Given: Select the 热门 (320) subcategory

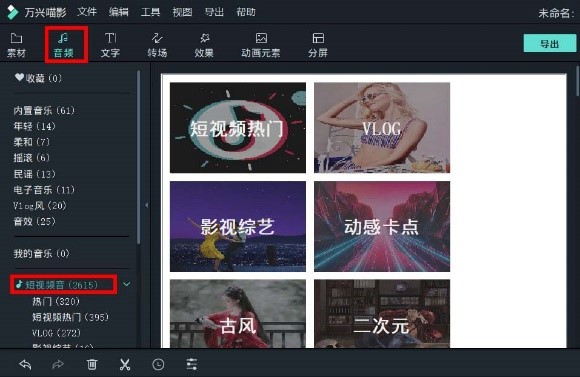Looking at the screenshot, I should click(x=56, y=301).
